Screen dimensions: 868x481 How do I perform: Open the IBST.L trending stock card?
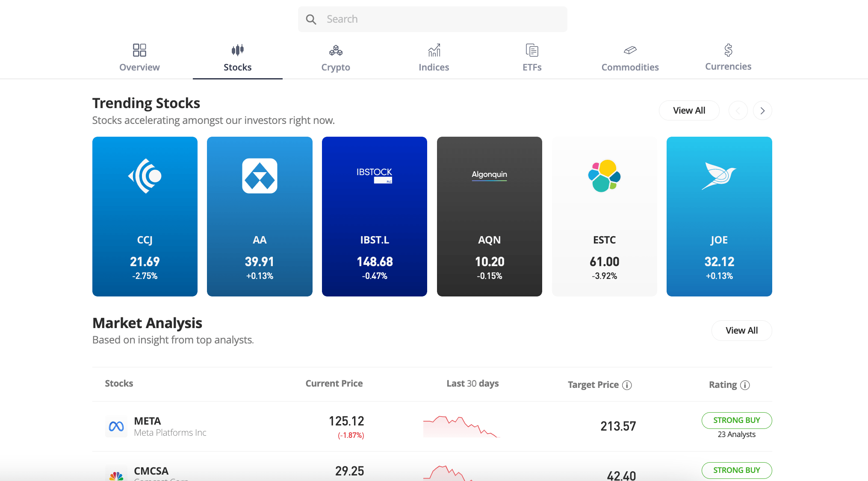pos(374,216)
